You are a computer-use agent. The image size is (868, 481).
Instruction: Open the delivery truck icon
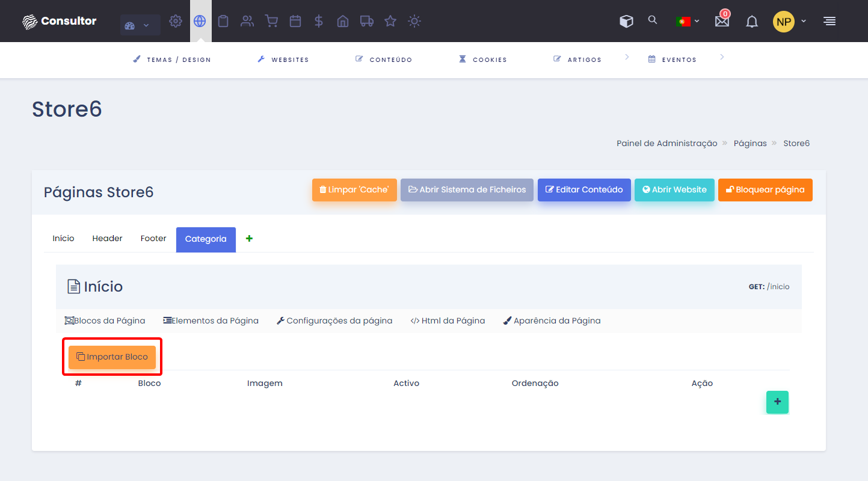[366, 21]
